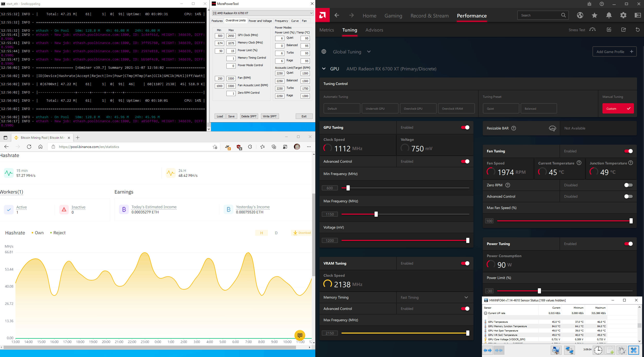The width and height of the screenshot is (644, 357).
Task: Click binance chat support bubble
Action: (x=300, y=335)
